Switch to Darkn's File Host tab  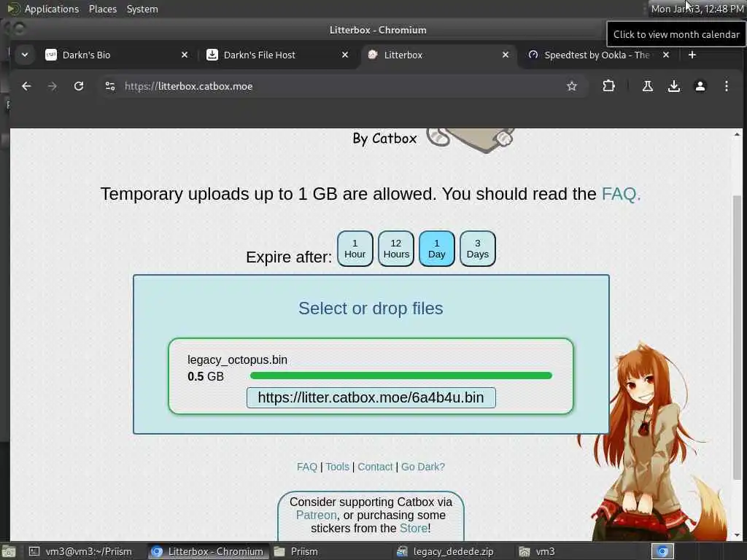[x=277, y=55]
